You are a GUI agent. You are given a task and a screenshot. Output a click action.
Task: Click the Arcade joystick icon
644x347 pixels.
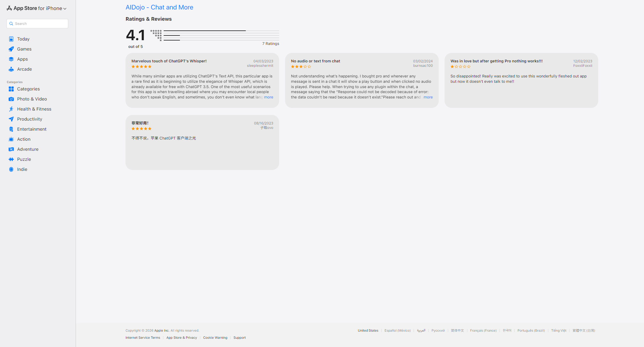point(11,69)
